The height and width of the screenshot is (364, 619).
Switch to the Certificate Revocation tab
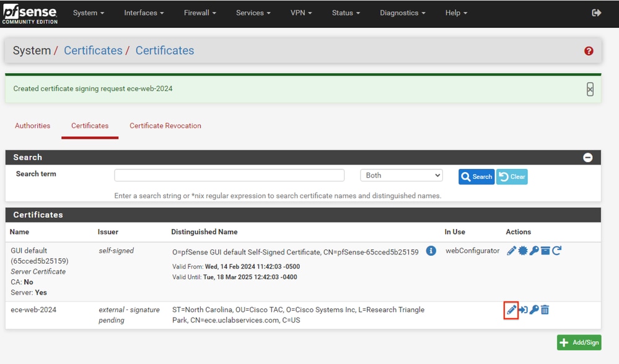point(165,126)
